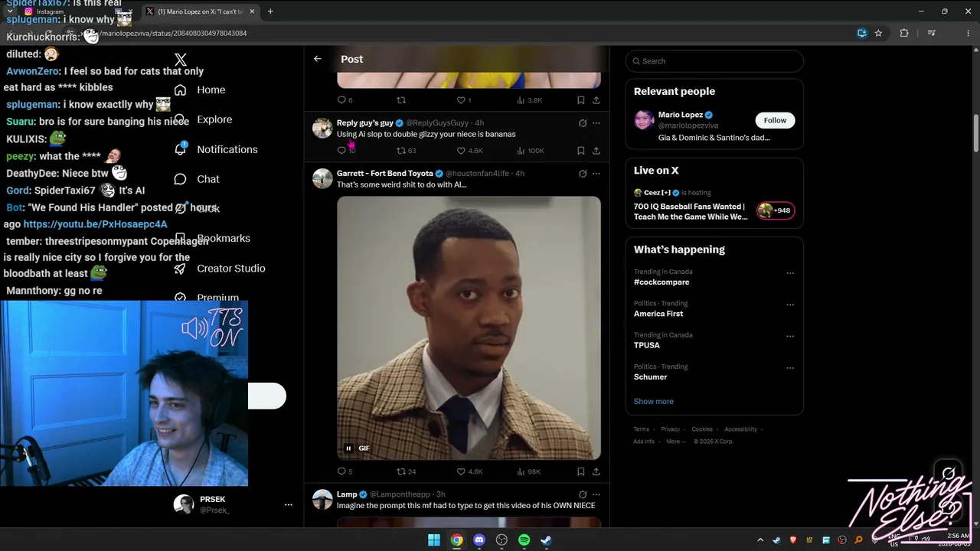Viewport: 980px width, 551px height.
Task: Open the Terms footer link
Action: pos(642,429)
